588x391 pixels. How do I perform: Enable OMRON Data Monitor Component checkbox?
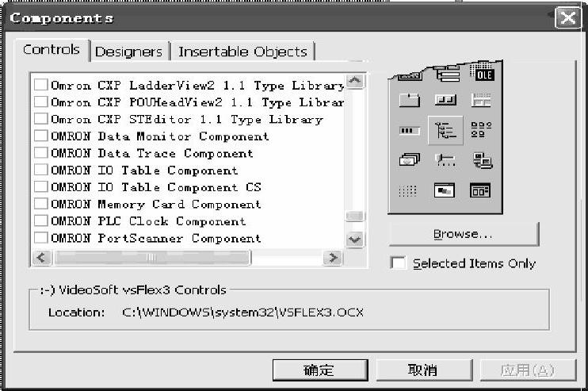pyautogui.click(x=41, y=136)
